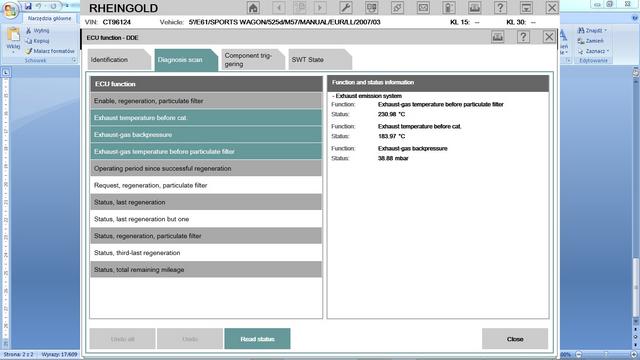Click the Word zoom in plus button
The image size is (640, 360).
tap(634, 355)
